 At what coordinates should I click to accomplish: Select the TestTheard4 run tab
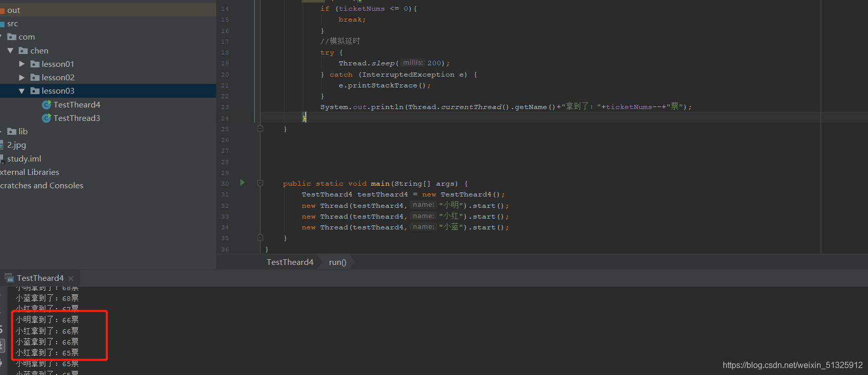click(40, 278)
